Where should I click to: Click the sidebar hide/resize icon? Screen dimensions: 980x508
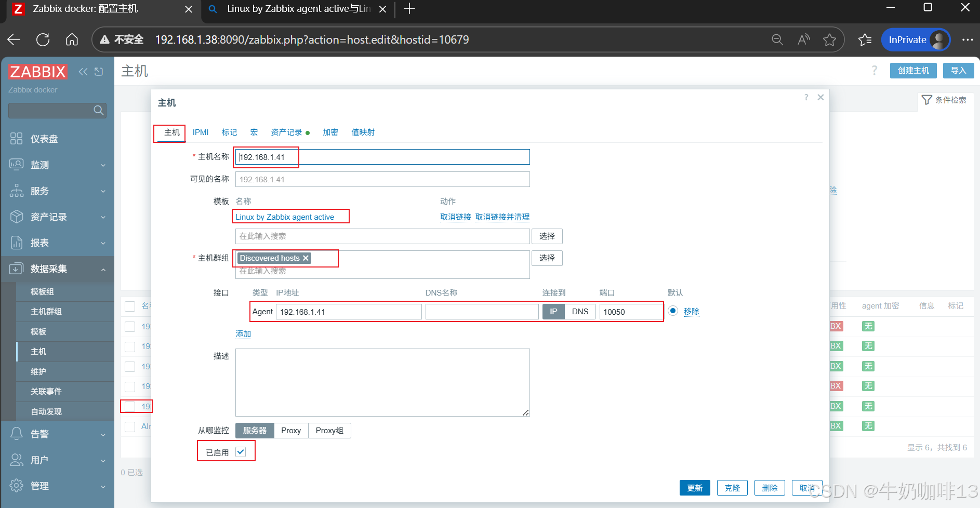click(99, 72)
